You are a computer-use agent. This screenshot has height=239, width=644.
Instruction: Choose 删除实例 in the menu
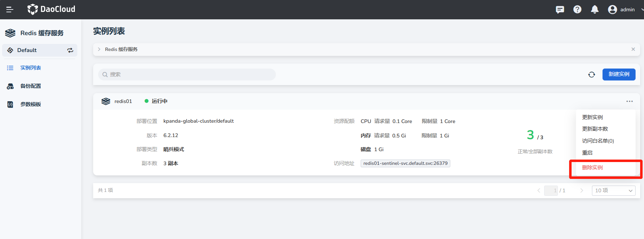point(592,168)
